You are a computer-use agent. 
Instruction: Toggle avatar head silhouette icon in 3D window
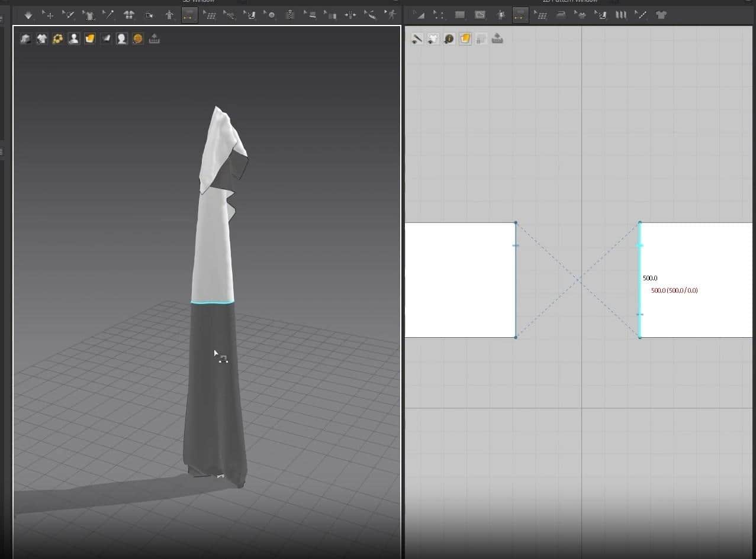pos(122,39)
